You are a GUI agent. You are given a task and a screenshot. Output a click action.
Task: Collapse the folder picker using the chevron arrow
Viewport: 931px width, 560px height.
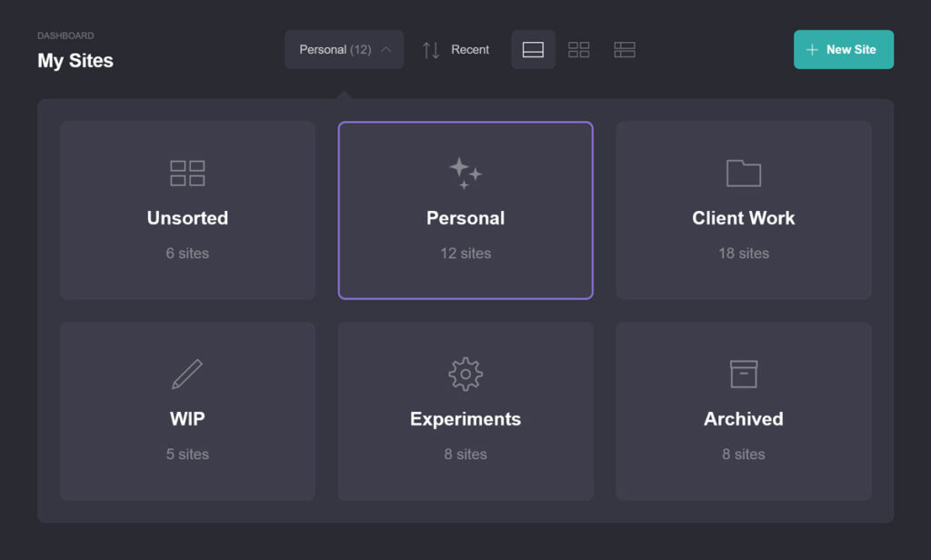click(x=386, y=50)
